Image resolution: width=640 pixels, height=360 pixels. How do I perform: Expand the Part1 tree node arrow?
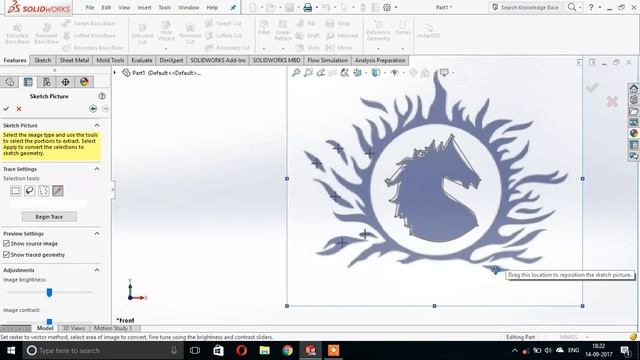115,73
